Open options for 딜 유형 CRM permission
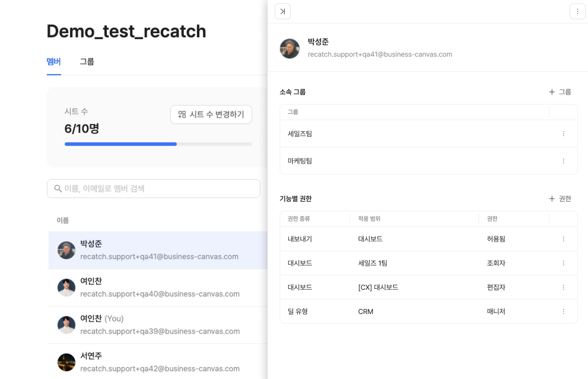The image size is (588, 379). tap(563, 311)
